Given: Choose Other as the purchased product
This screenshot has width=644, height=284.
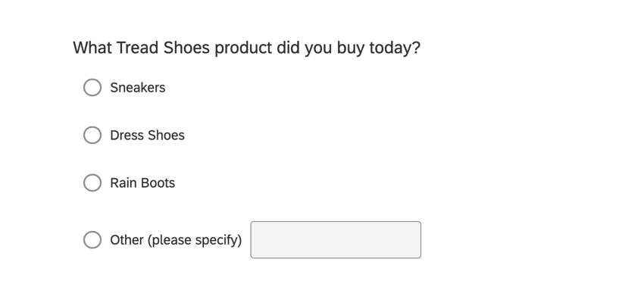Looking at the screenshot, I should [92, 239].
